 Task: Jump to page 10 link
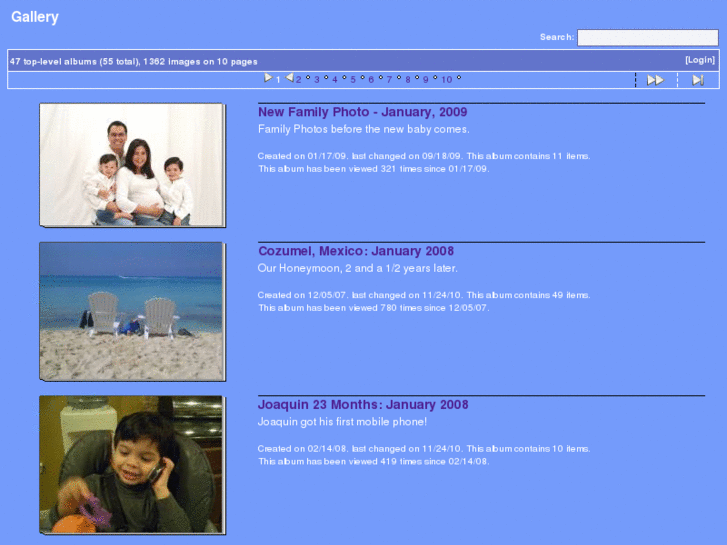446,80
